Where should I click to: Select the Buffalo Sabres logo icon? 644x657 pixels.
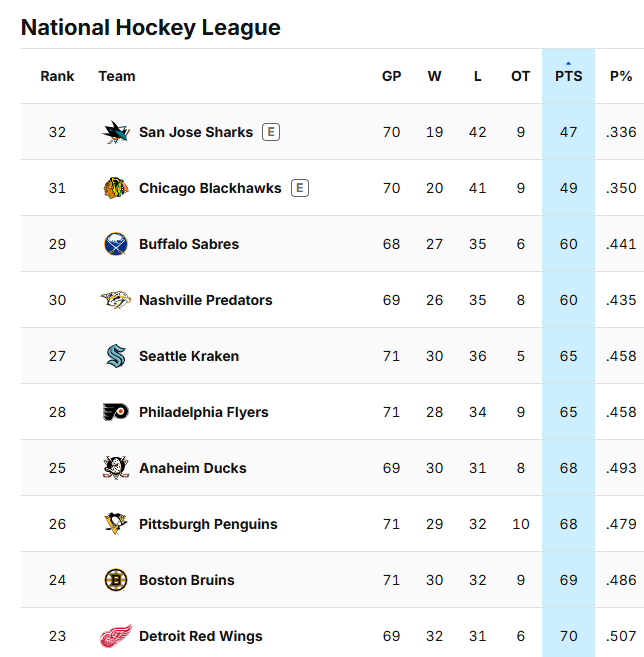pyautogui.click(x=116, y=244)
